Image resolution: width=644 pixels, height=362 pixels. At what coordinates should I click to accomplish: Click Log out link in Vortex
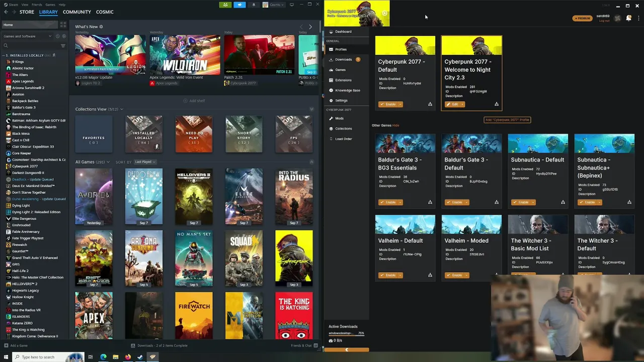click(x=604, y=21)
